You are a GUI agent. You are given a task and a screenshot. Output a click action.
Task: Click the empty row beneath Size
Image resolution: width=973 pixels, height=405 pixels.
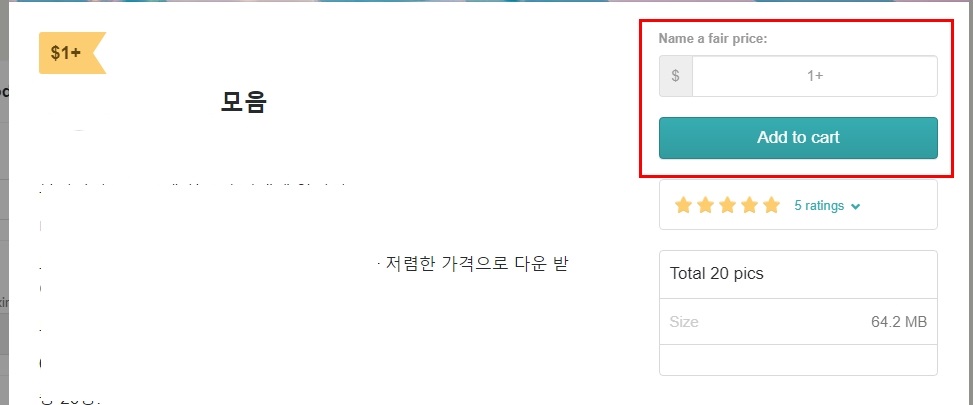798,360
